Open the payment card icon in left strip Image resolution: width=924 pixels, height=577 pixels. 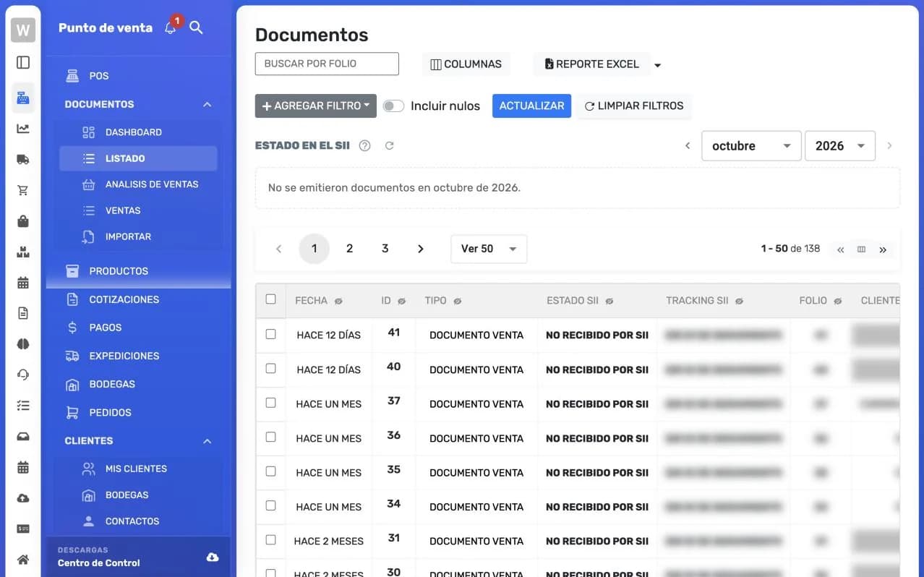pos(23,529)
